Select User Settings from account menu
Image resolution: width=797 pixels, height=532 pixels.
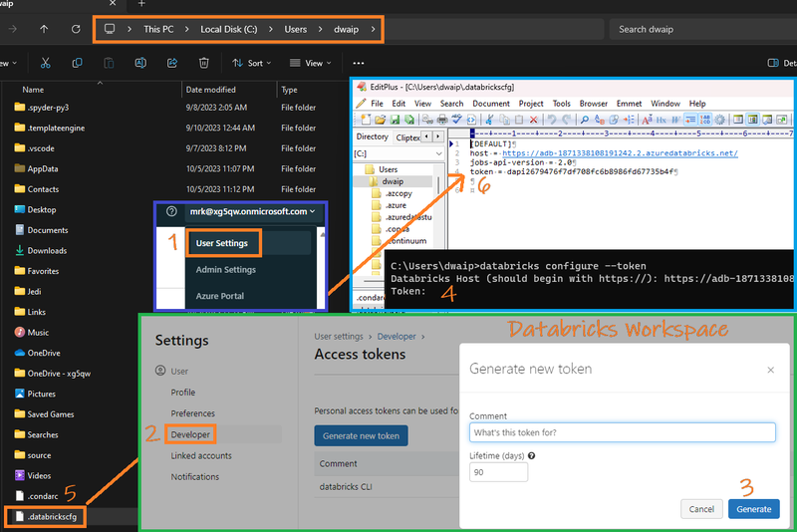pyautogui.click(x=222, y=243)
